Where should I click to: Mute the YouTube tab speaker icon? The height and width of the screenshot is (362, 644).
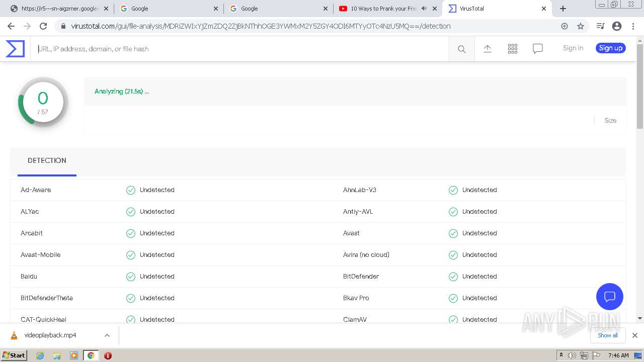[424, 9]
